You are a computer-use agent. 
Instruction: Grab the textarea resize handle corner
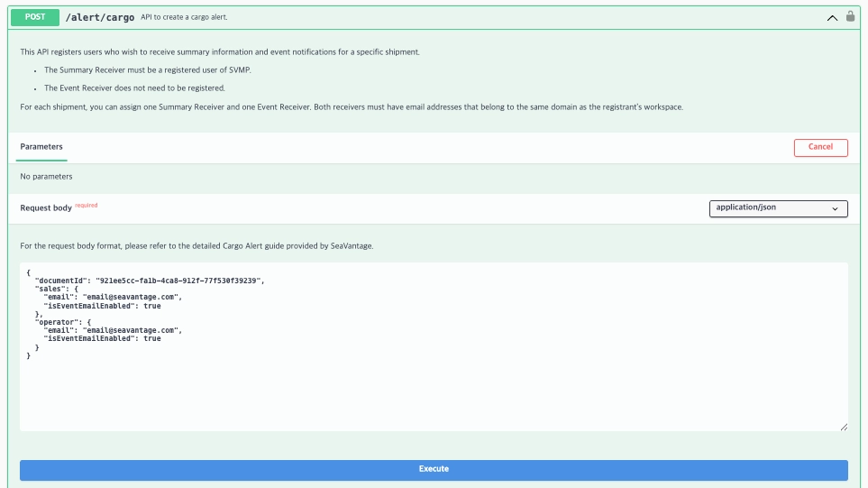844,427
